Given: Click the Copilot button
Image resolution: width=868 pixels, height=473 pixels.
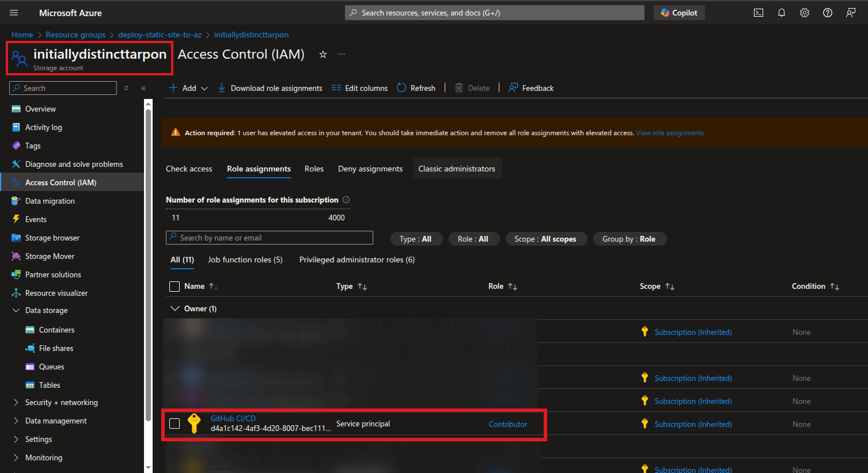Looking at the screenshot, I should pos(679,13).
